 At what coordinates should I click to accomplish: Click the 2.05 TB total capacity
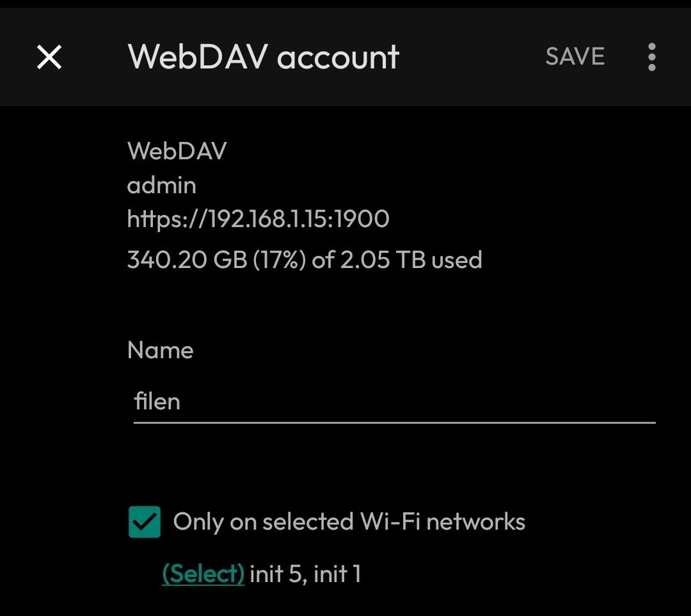383,260
